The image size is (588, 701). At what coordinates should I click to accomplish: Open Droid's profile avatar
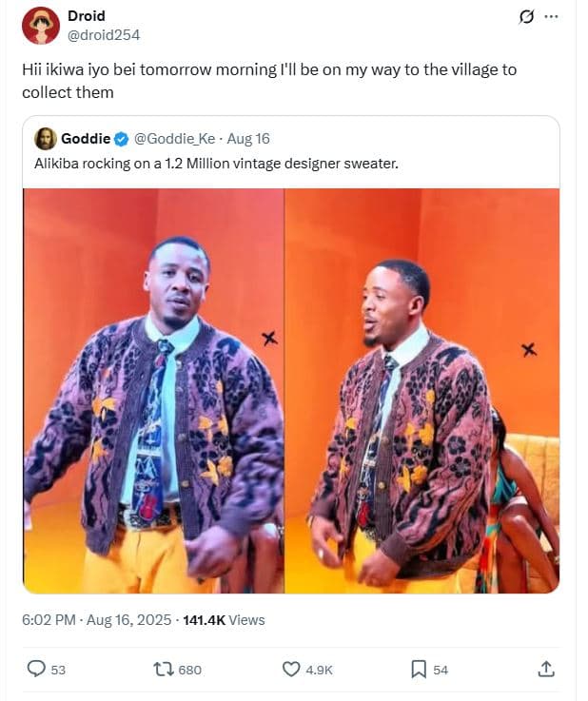(x=41, y=26)
